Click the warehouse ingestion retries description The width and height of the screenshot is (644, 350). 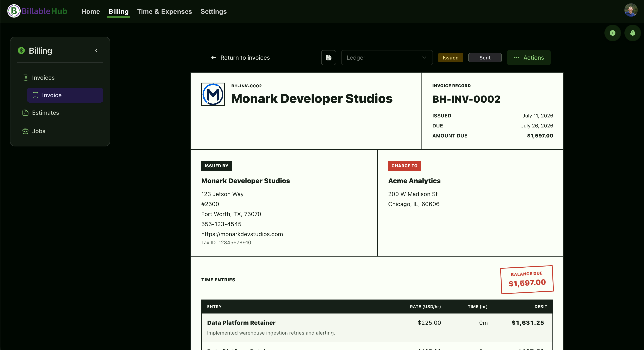pyautogui.click(x=271, y=333)
